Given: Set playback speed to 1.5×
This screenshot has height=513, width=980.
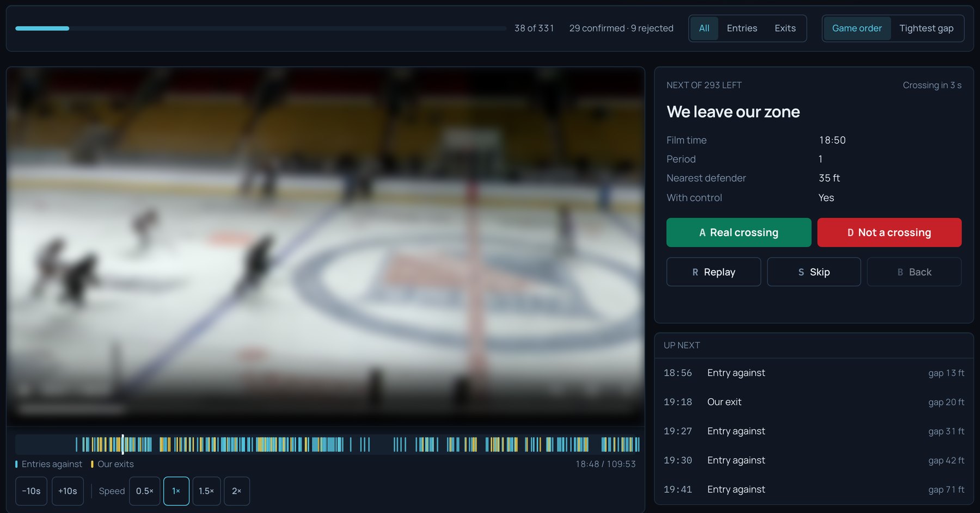Looking at the screenshot, I should click(x=206, y=491).
